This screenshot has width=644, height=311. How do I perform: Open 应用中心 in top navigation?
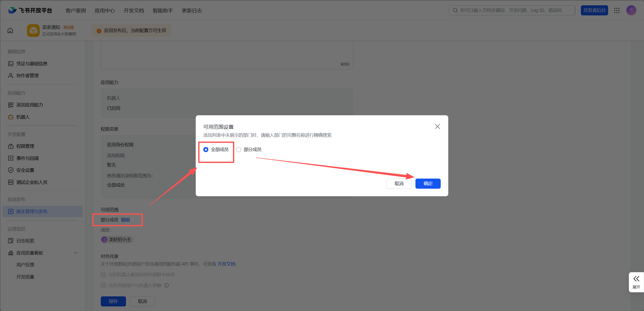pyautogui.click(x=105, y=11)
